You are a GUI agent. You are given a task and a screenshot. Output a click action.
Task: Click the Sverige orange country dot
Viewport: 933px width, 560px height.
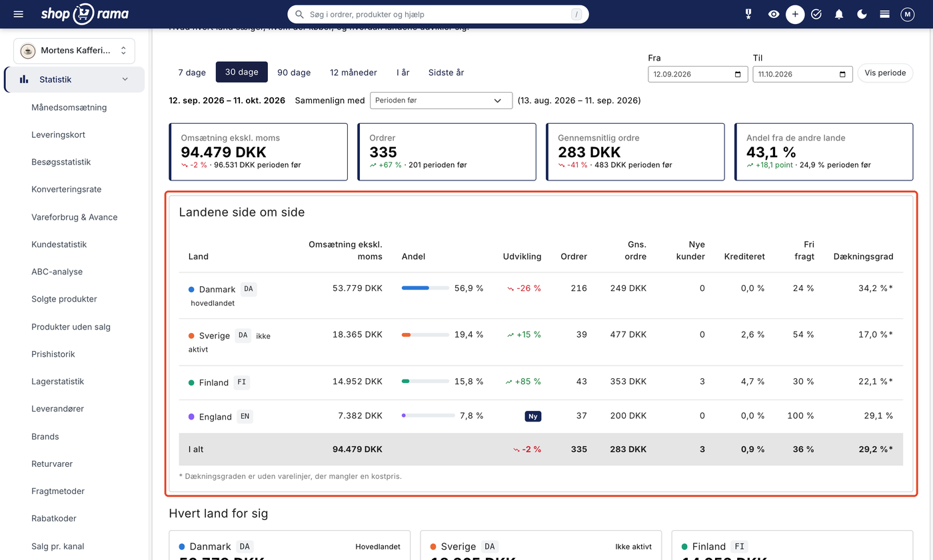coord(192,336)
